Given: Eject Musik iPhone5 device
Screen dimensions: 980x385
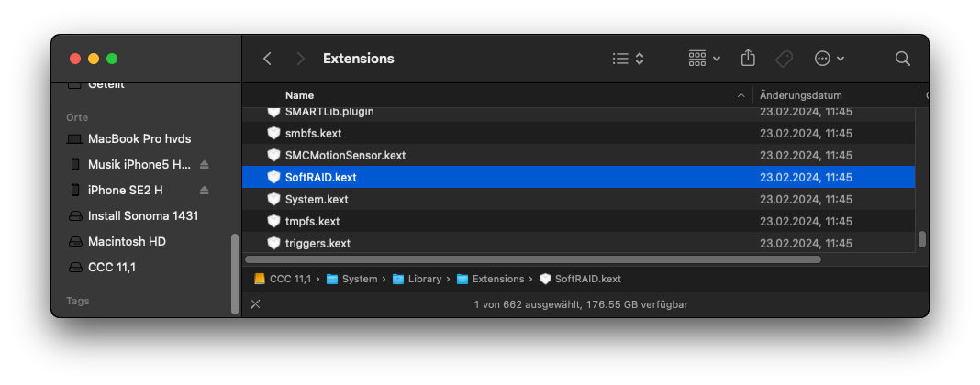Looking at the screenshot, I should 204,165.
